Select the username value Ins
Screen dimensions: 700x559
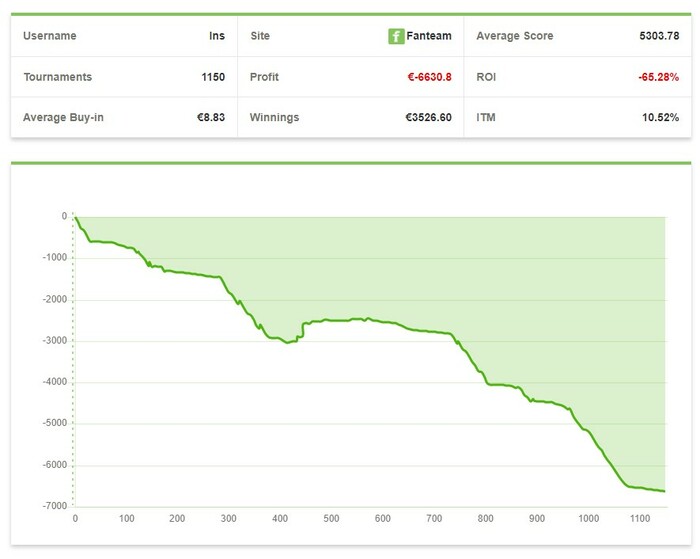(x=217, y=36)
